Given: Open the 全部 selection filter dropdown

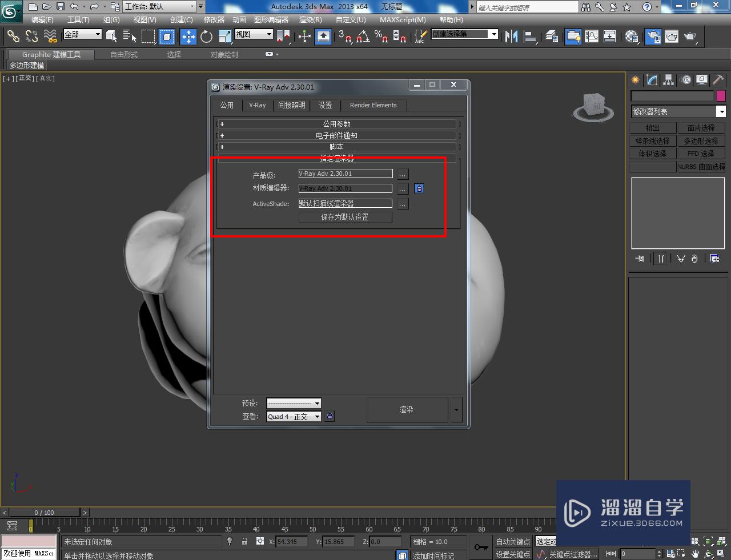Looking at the screenshot, I should 82,34.
